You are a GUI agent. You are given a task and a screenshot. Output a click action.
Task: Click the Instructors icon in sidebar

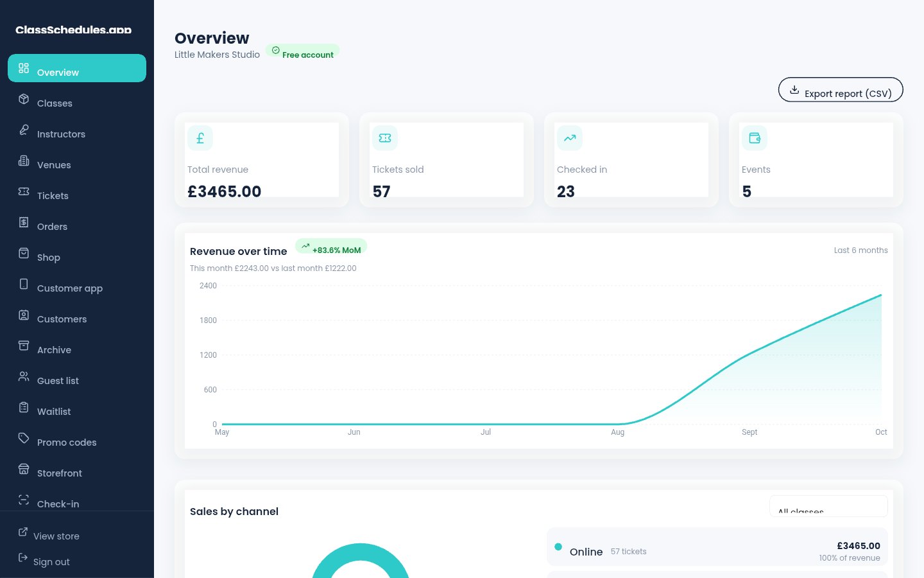pos(24,130)
